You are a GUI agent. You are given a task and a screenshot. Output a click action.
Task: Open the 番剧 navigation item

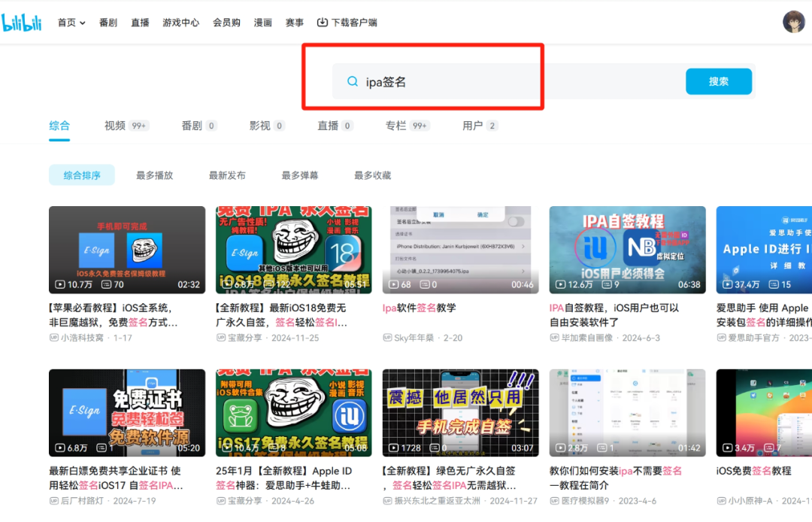pos(108,23)
